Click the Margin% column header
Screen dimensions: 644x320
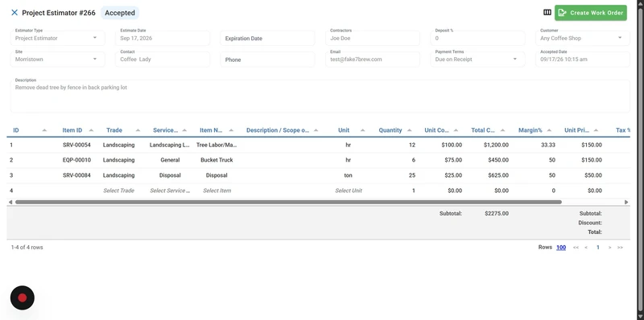(x=530, y=130)
